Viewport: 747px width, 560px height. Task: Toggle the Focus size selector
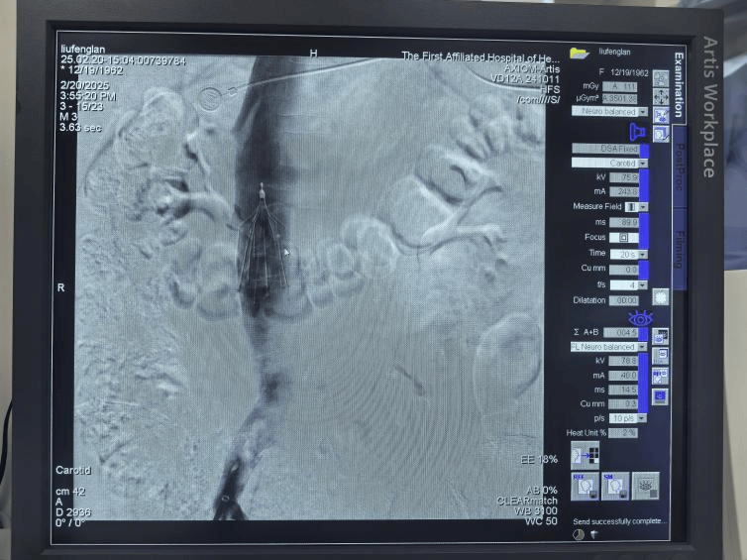[624, 238]
